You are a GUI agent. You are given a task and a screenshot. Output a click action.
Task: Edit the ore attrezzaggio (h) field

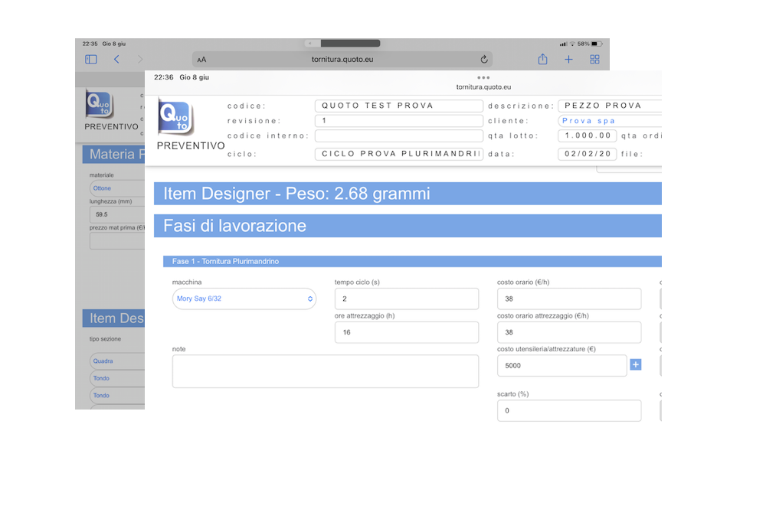[407, 332]
